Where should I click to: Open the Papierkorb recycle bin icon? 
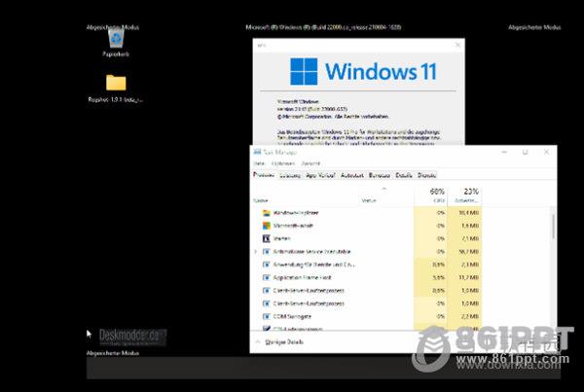(116, 38)
